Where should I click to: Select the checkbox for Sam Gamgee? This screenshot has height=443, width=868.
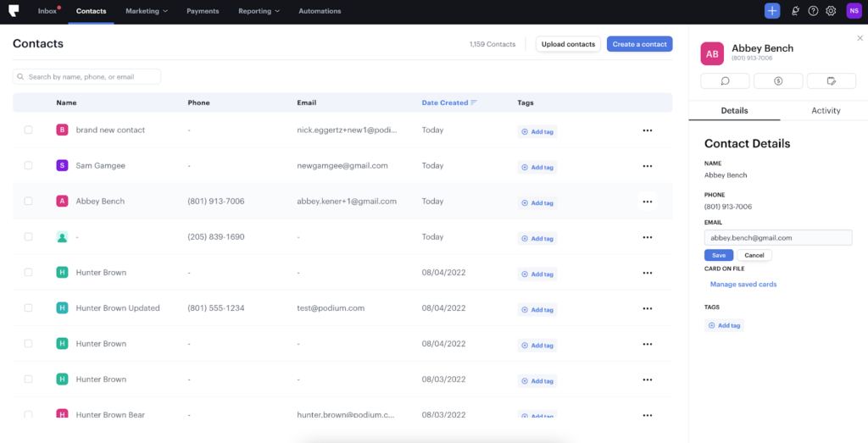28,166
